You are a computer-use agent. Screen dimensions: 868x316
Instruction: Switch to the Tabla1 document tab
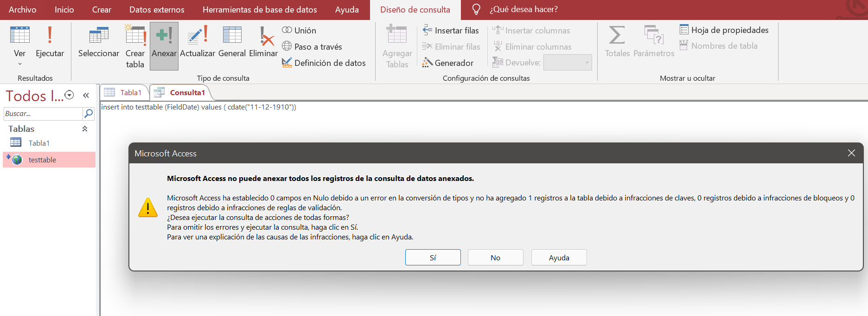124,93
